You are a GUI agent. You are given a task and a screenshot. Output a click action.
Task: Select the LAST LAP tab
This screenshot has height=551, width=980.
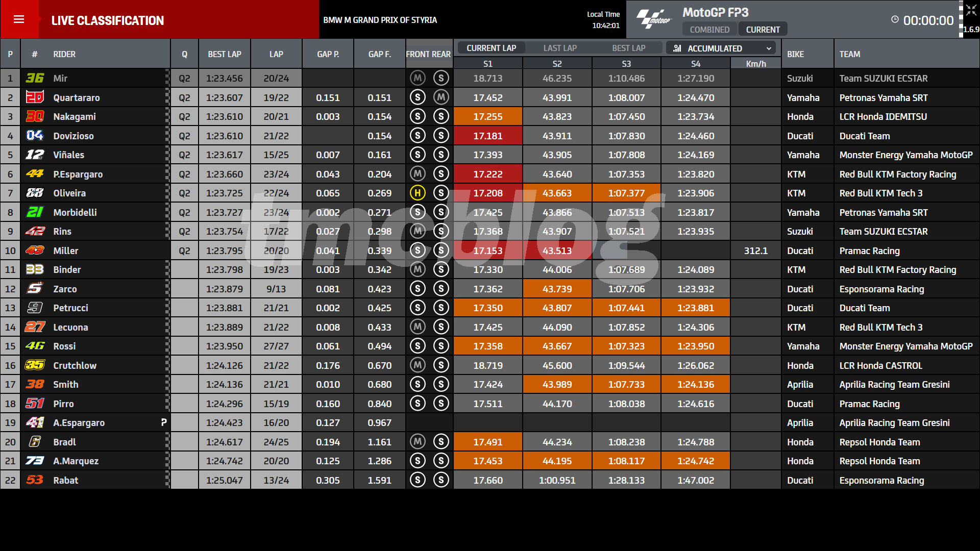pyautogui.click(x=560, y=48)
